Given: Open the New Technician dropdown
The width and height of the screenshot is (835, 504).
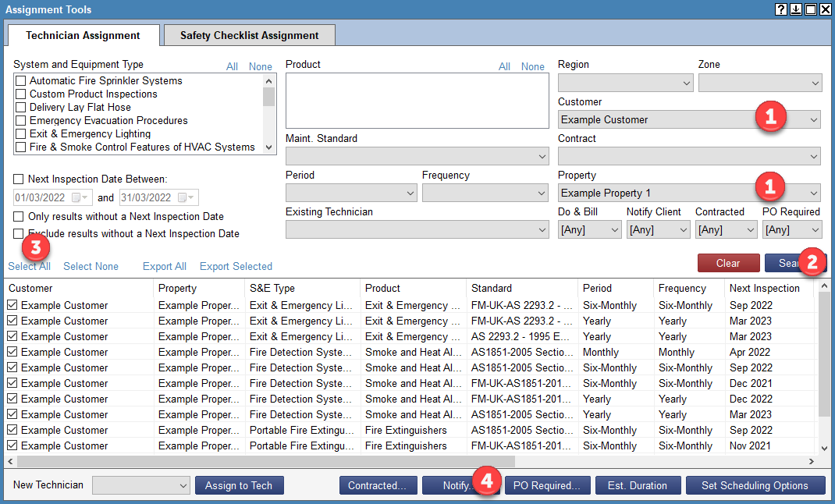Looking at the screenshot, I should [140, 484].
